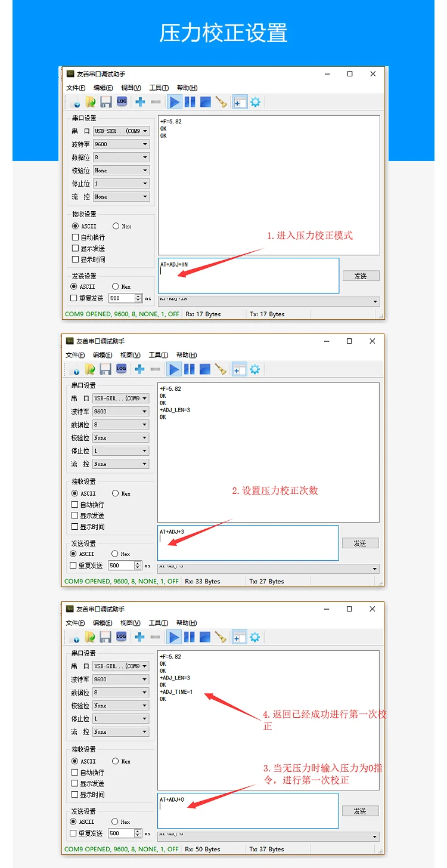Click New document icon in Rx: 50 Bytes window
Image resolution: width=447 pixels, height=868 pixels.
coord(74,637)
